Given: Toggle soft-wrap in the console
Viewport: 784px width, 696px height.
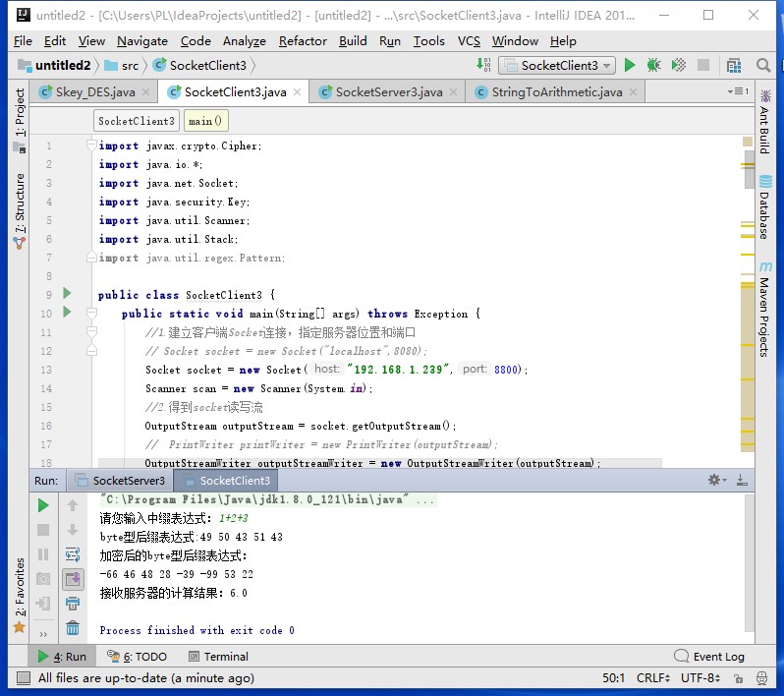Looking at the screenshot, I should [73, 554].
